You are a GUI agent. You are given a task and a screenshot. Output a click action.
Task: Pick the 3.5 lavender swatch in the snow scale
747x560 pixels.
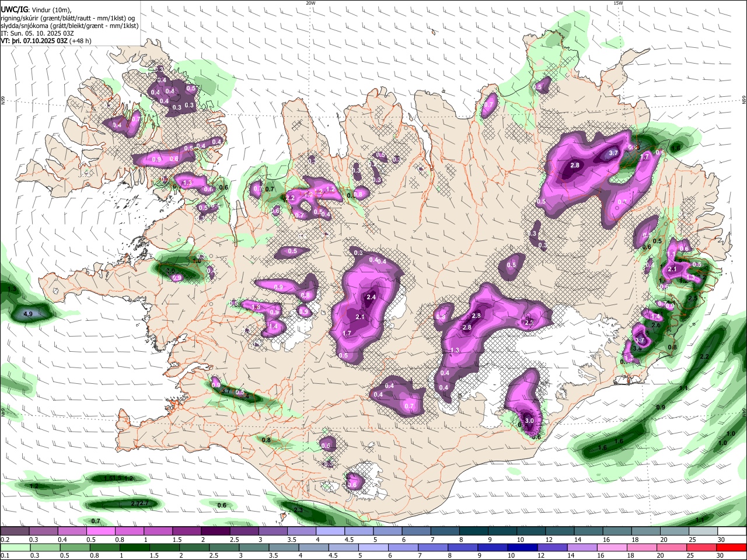[x=301, y=531]
